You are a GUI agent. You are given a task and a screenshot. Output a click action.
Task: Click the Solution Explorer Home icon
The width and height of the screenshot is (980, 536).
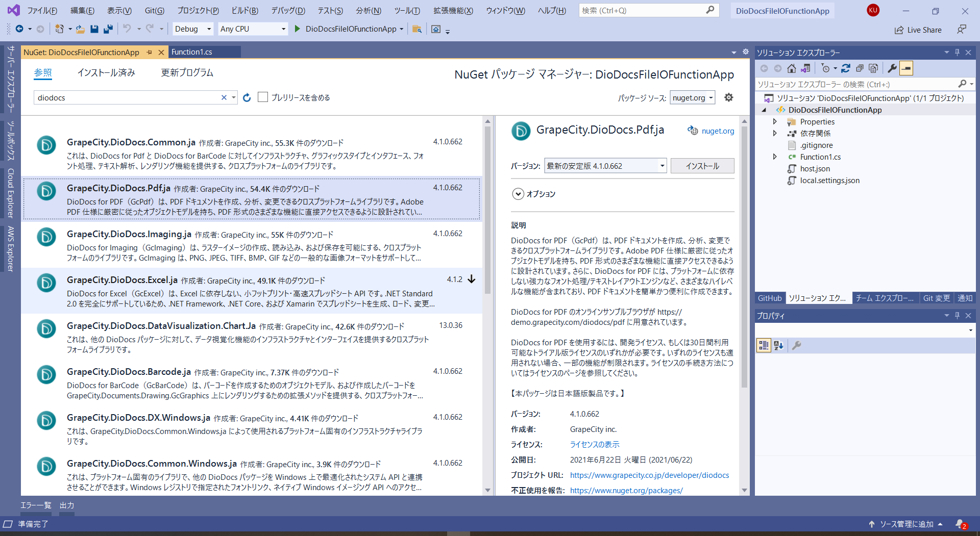792,68
